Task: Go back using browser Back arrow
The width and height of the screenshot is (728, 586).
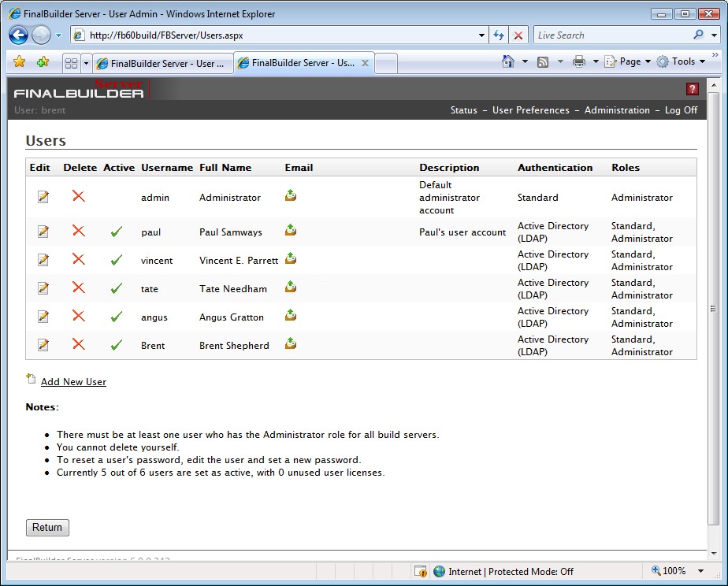Action: click(19, 35)
